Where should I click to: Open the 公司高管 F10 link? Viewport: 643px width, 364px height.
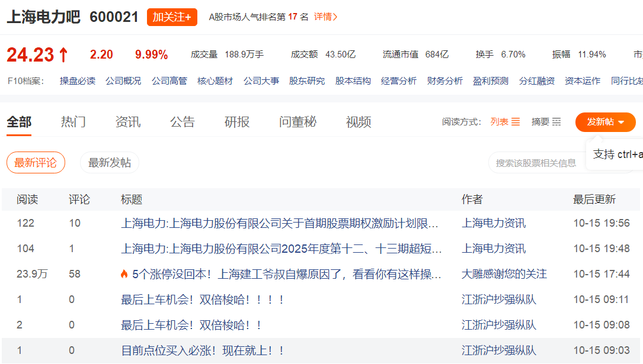coord(169,81)
